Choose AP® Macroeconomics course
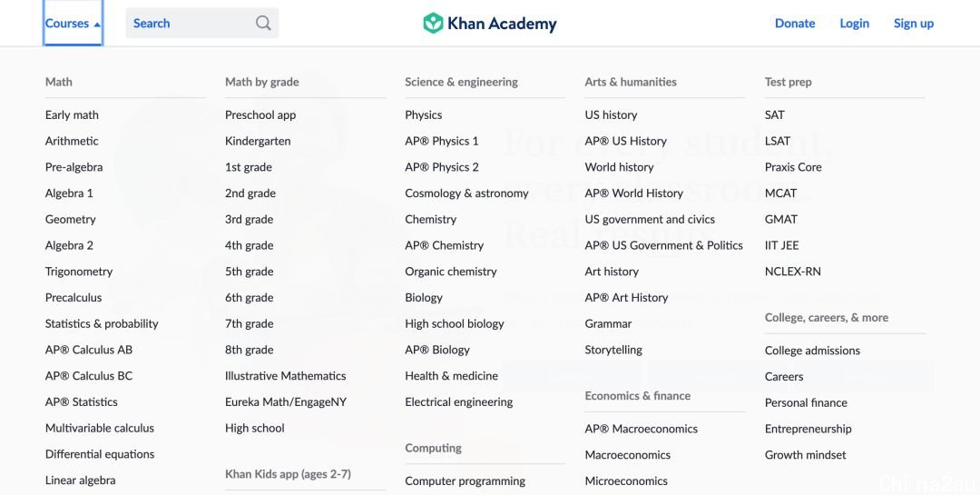Screen dimensions: 980x495 [642, 429]
